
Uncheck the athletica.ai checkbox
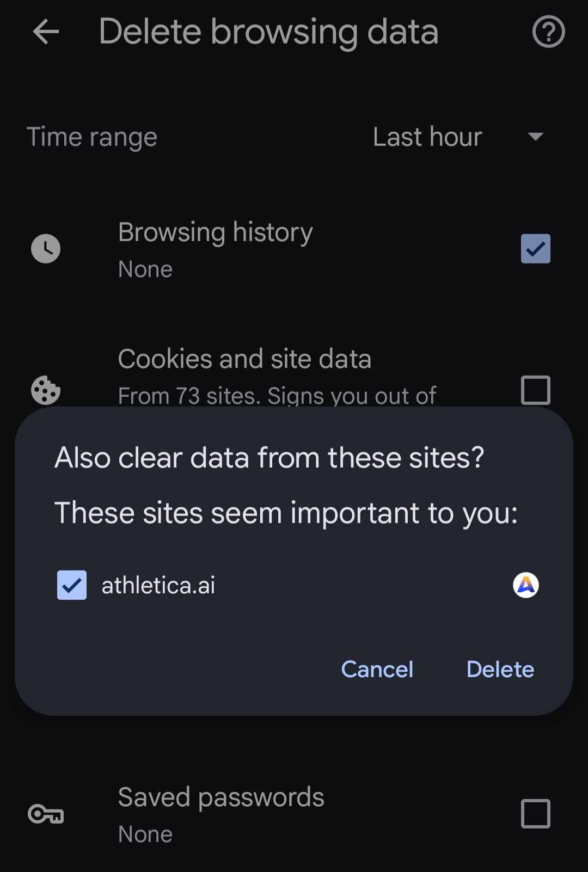click(x=72, y=585)
